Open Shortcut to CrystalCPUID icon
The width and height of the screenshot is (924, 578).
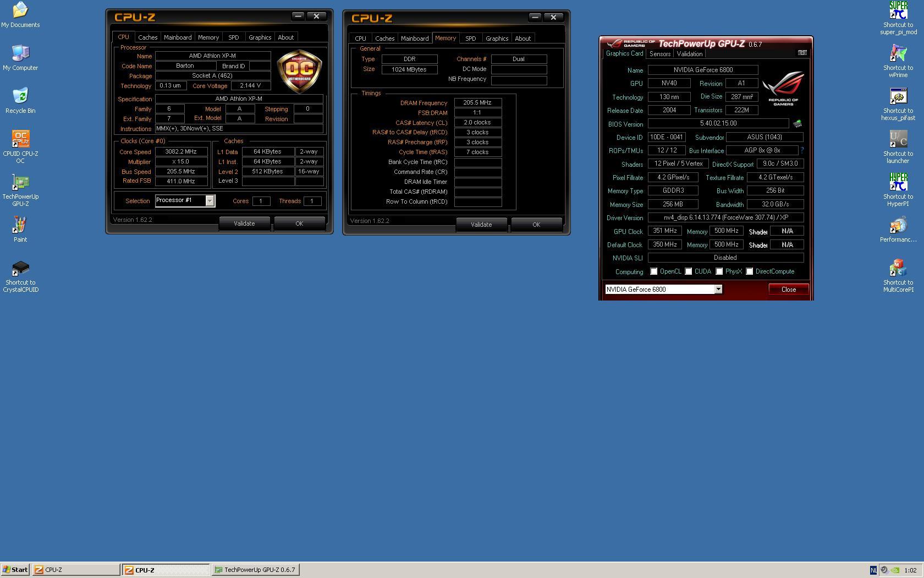click(20, 276)
